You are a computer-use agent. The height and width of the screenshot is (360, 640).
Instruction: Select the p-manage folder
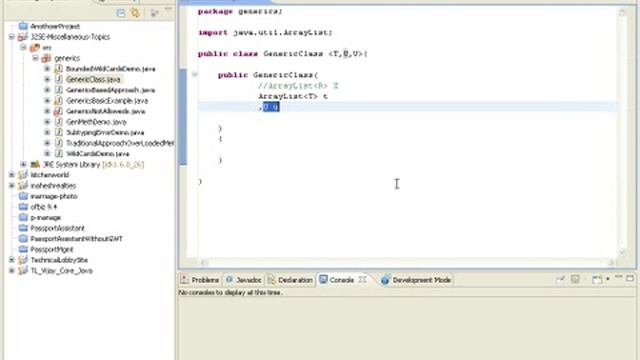point(46,218)
